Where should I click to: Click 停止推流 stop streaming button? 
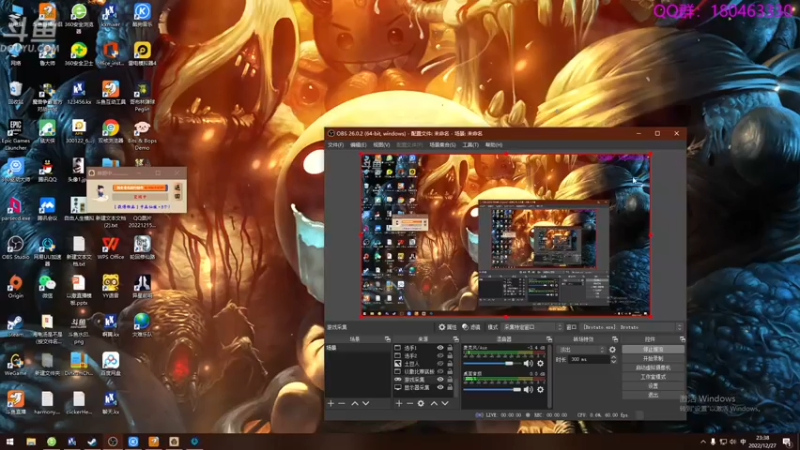[653, 349]
